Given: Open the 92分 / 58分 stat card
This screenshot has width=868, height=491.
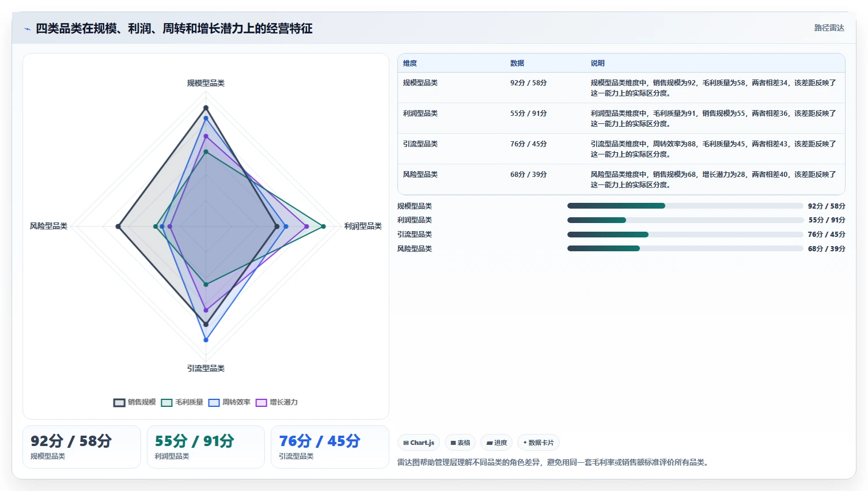Looking at the screenshot, I should 82,447.
